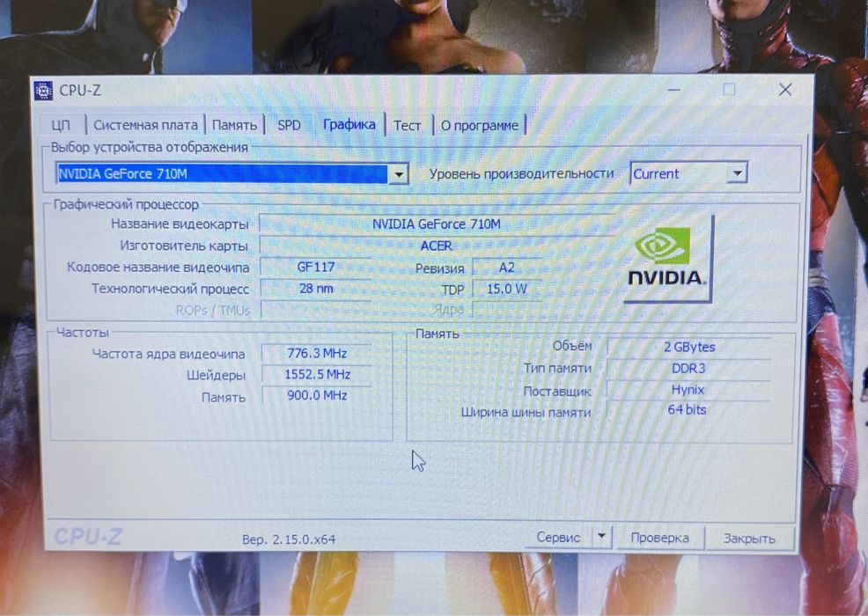
Task: Click the Технологический процесс label
Action: [170, 289]
